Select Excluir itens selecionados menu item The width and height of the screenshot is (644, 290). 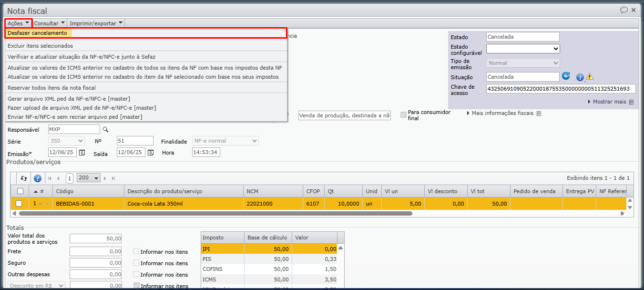coord(146,46)
